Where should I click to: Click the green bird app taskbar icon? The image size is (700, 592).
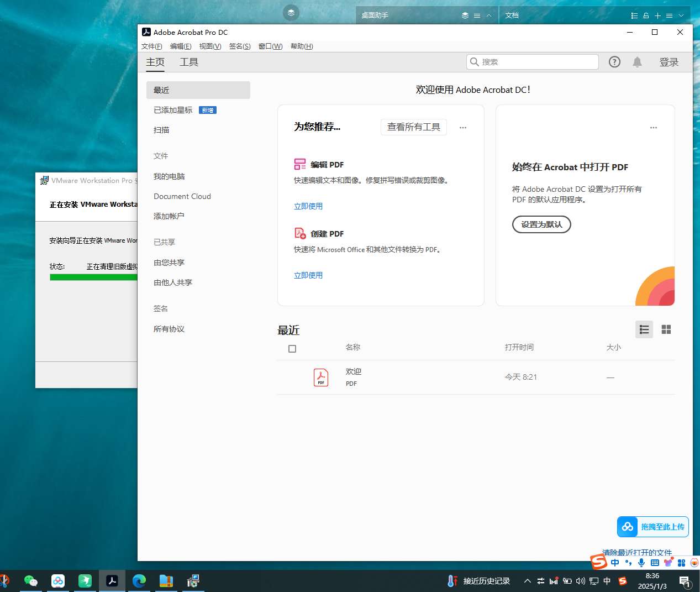[85, 581]
